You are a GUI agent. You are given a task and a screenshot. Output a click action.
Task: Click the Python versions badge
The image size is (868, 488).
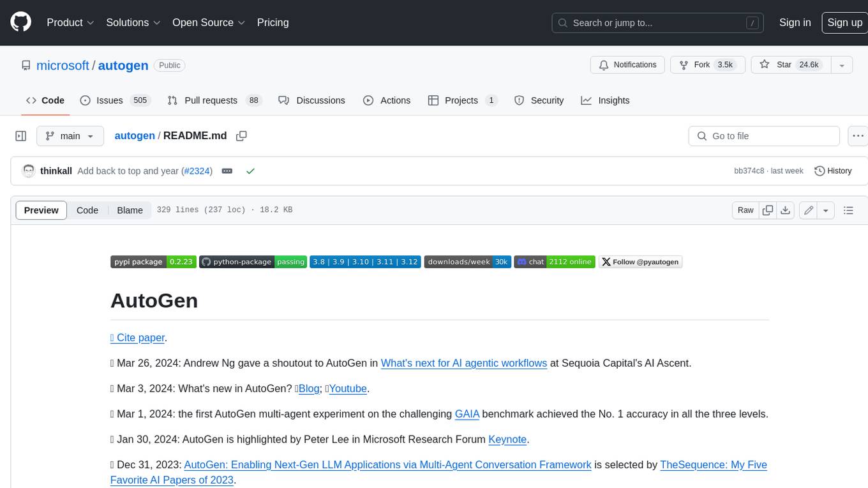(x=365, y=262)
